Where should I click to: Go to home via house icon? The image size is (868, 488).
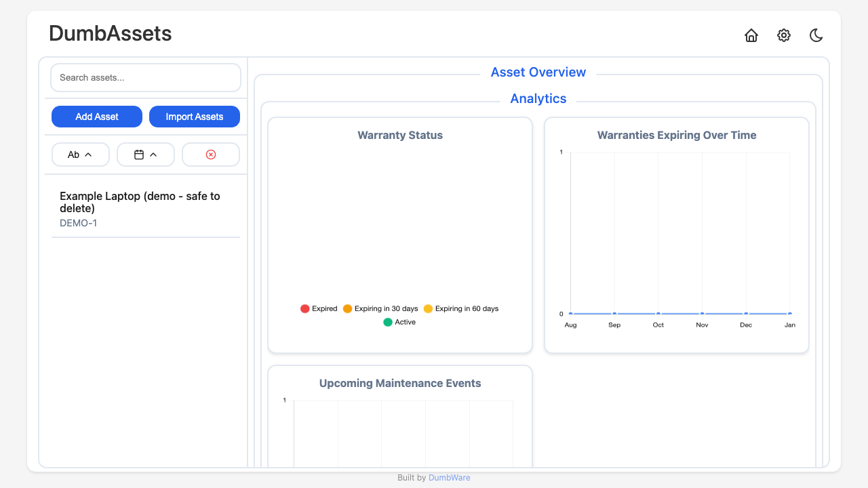751,35
